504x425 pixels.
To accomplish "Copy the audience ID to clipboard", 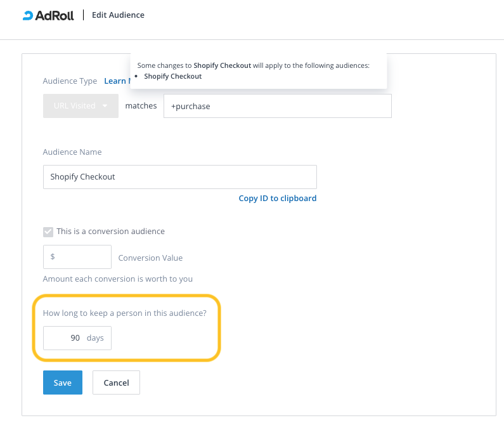I will tap(277, 199).
